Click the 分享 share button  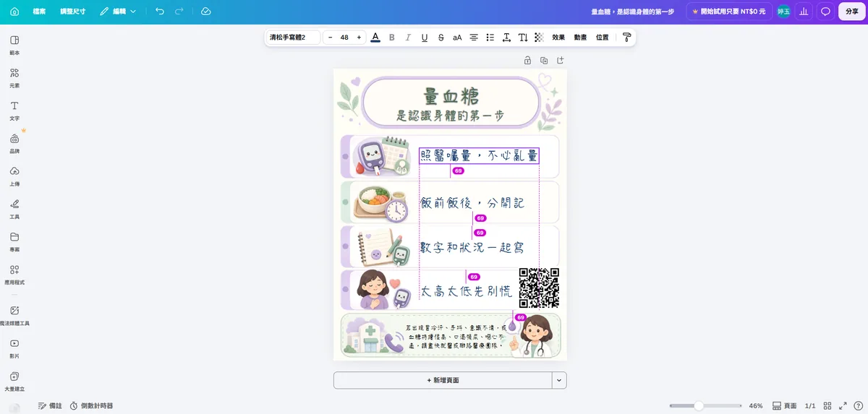[852, 12]
